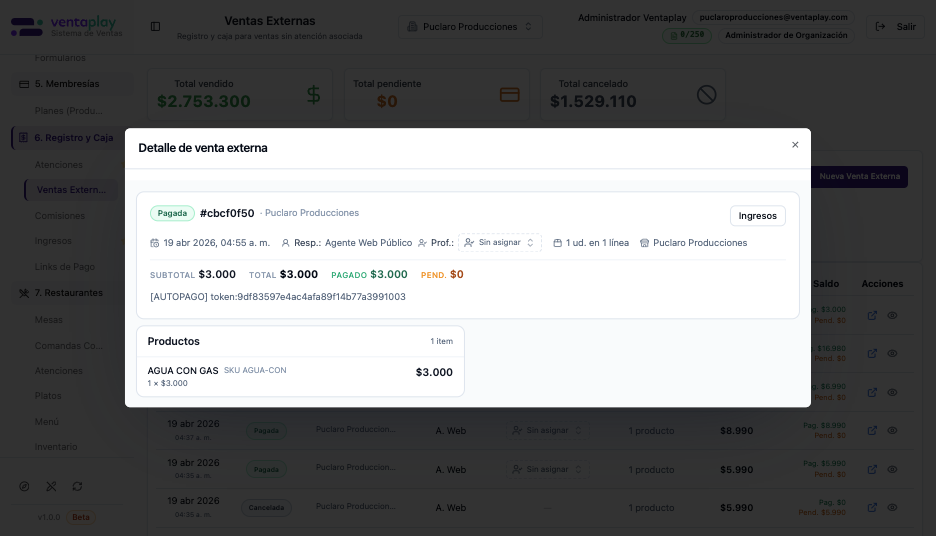Open Ingresos in the sidebar
The image size is (936, 536).
pyautogui.click(x=53, y=241)
